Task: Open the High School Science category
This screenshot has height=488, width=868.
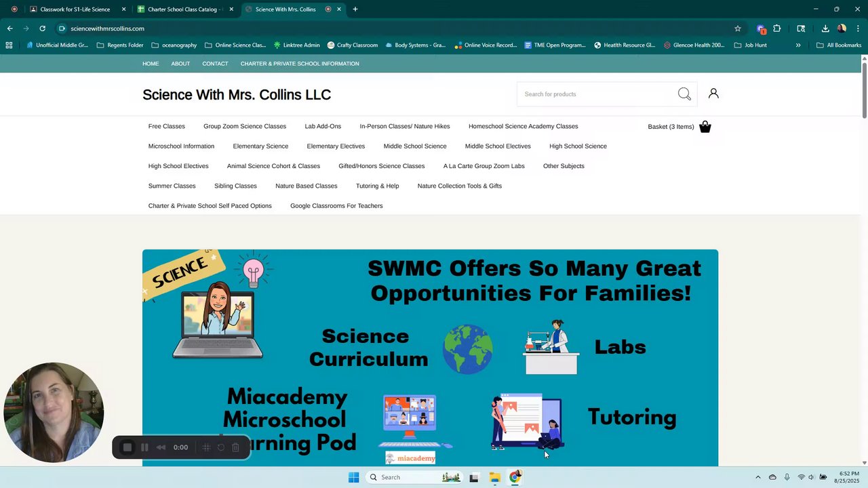Action: (578, 146)
